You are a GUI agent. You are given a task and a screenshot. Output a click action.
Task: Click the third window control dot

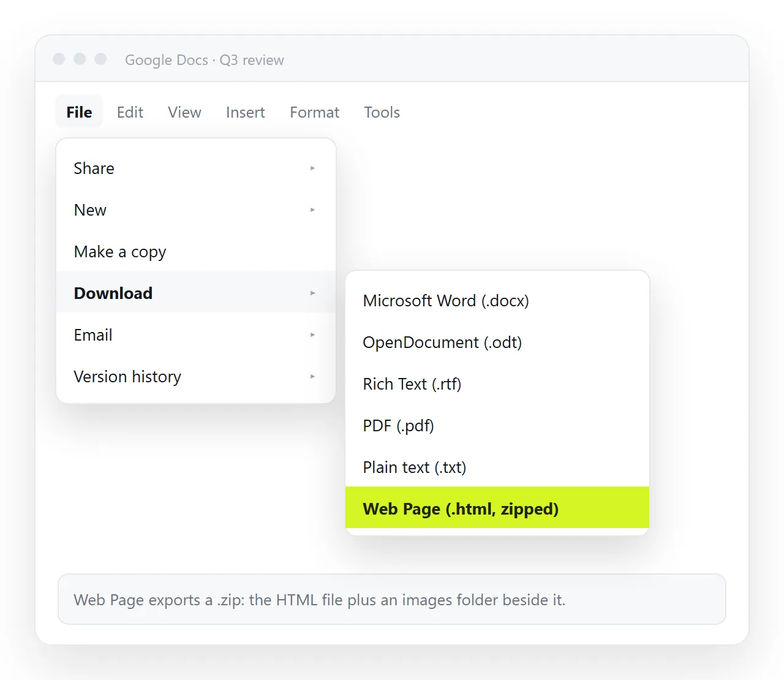[x=100, y=59]
